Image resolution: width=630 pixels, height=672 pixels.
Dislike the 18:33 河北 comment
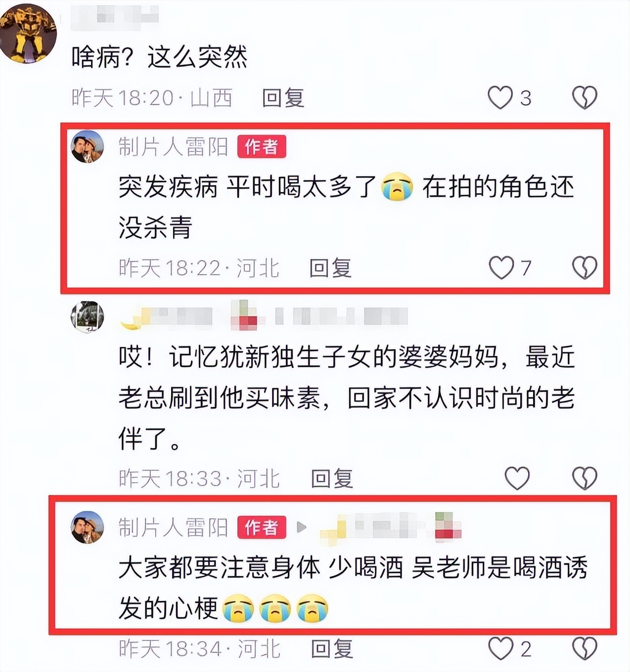coord(585,478)
